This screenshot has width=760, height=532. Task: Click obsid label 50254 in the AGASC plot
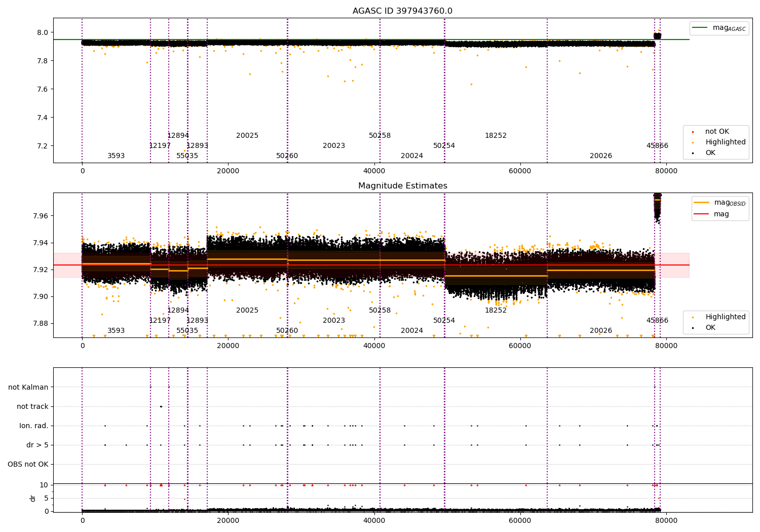pos(444,146)
